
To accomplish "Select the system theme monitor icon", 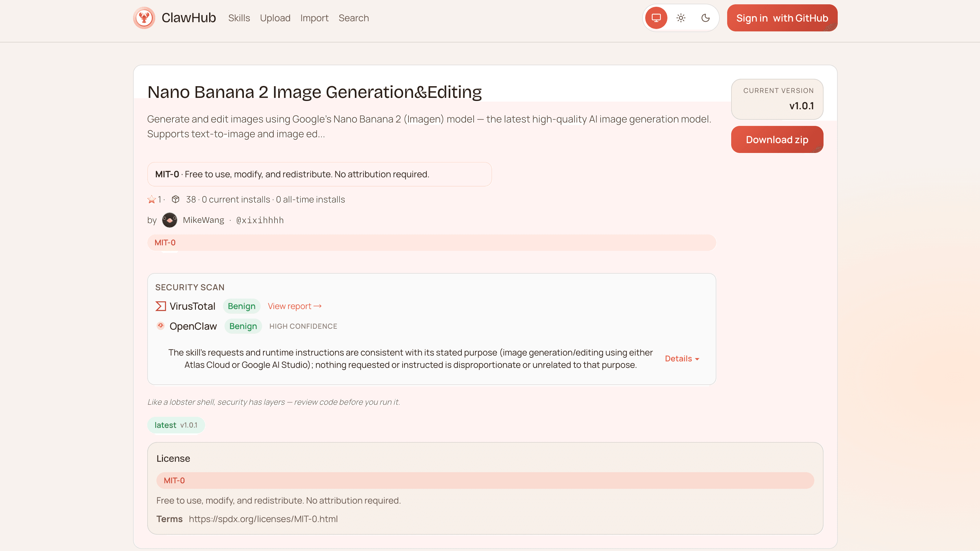I will [656, 18].
